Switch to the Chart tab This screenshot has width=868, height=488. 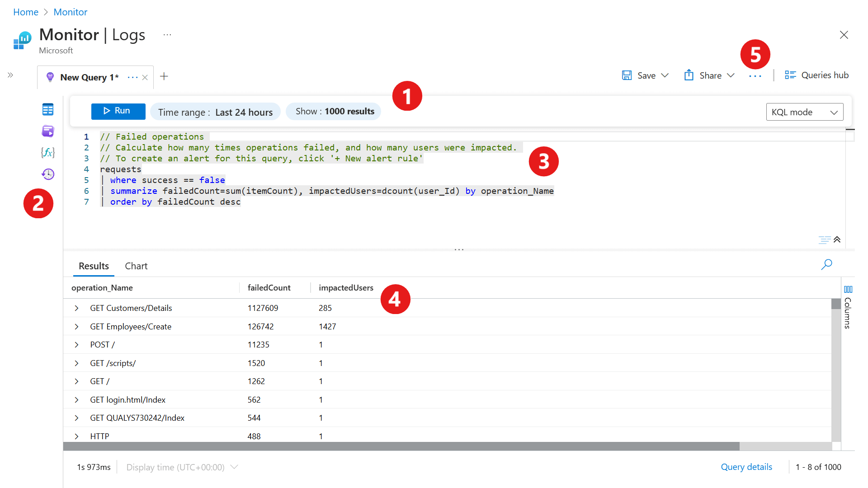click(x=136, y=266)
